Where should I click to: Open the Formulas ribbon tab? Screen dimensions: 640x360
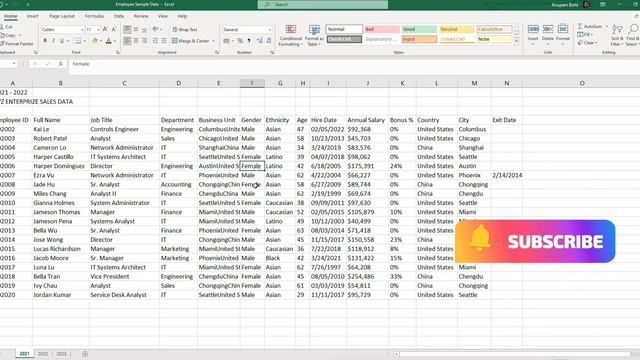tap(94, 16)
